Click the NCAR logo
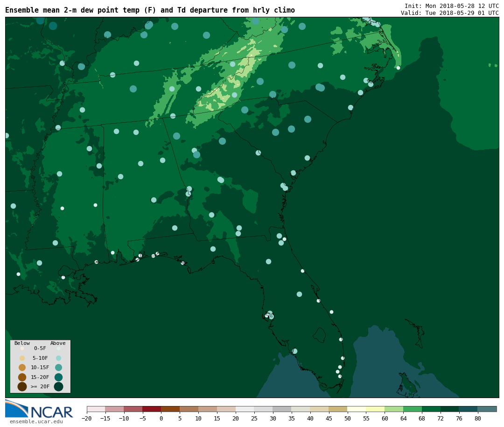The height and width of the screenshot is (427, 504). click(39, 409)
